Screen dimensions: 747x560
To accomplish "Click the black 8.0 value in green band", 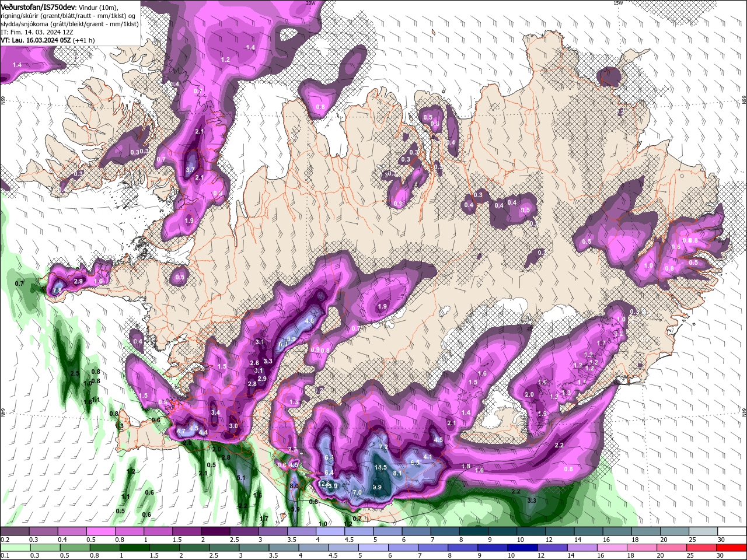I will click(294, 486).
